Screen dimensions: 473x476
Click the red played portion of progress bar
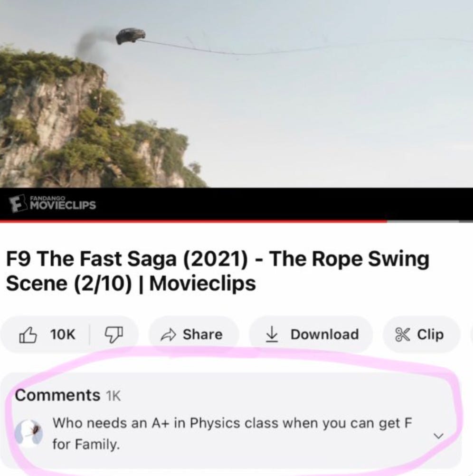(190, 221)
